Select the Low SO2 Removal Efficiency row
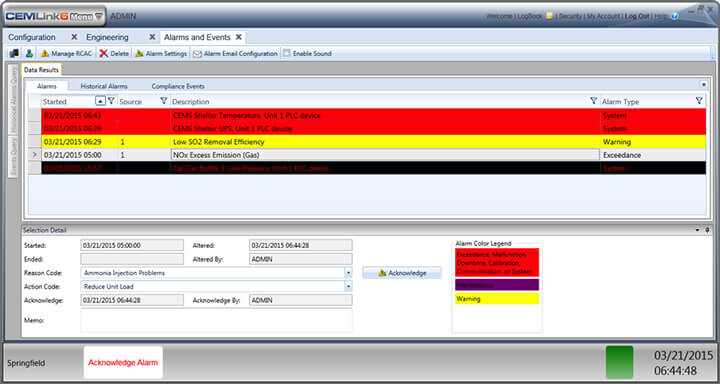Image resolution: width=720 pixels, height=384 pixels. pyautogui.click(x=367, y=142)
